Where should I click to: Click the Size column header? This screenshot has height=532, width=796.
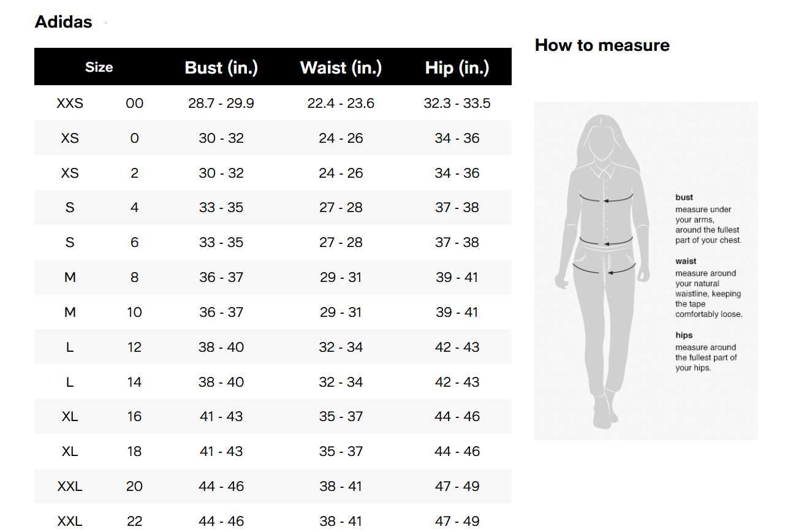coord(99,67)
